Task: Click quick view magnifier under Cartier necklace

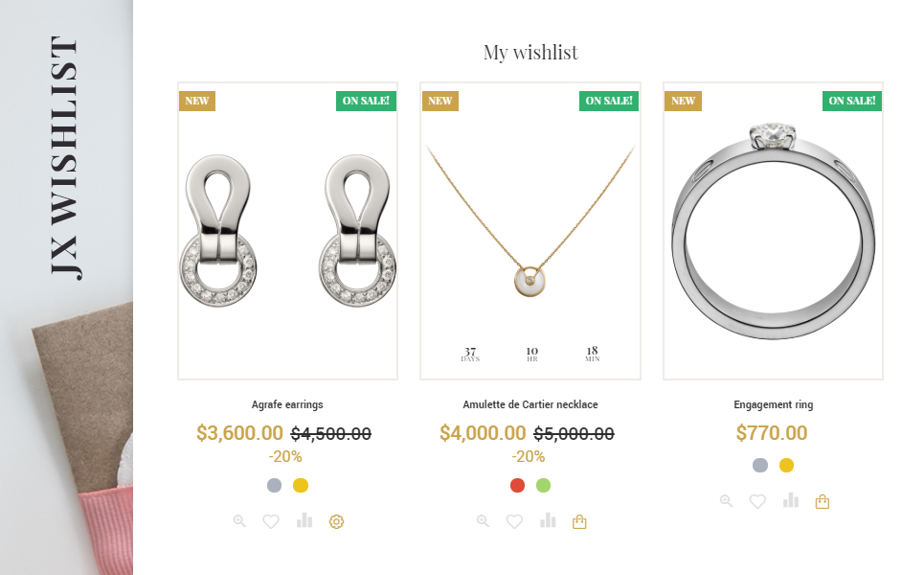Action: click(x=483, y=520)
